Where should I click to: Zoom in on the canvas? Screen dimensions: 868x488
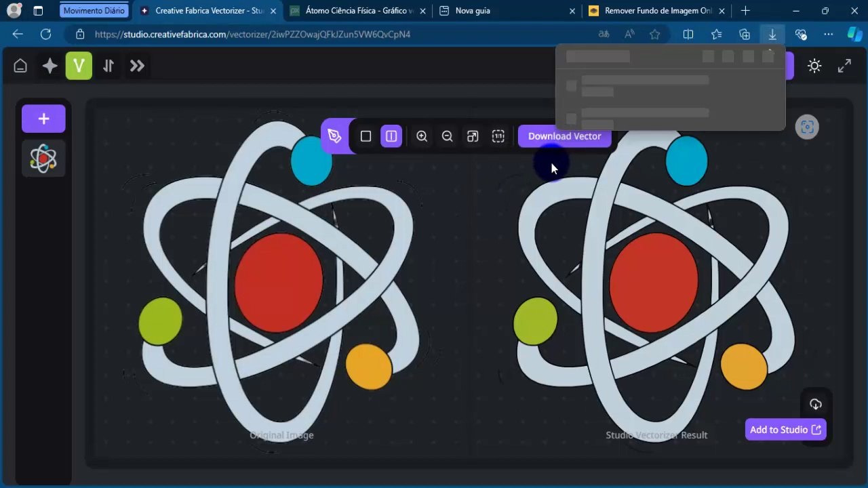(422, 136)
